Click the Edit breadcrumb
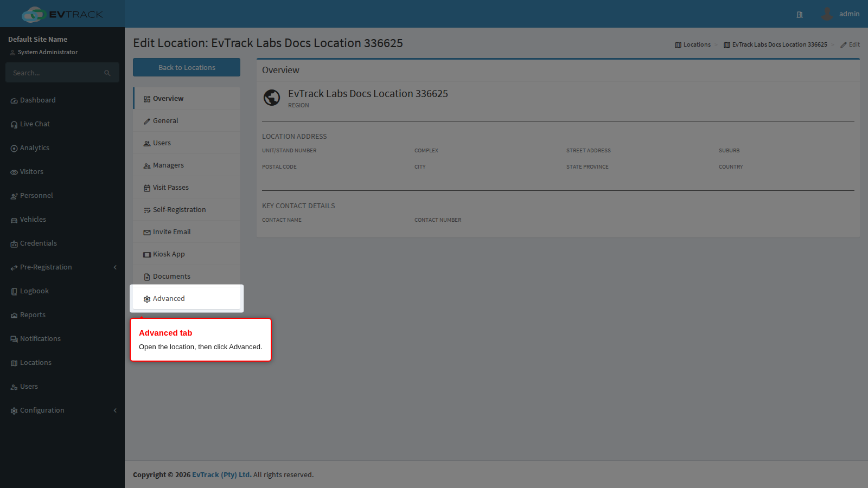 coord(850,44)
